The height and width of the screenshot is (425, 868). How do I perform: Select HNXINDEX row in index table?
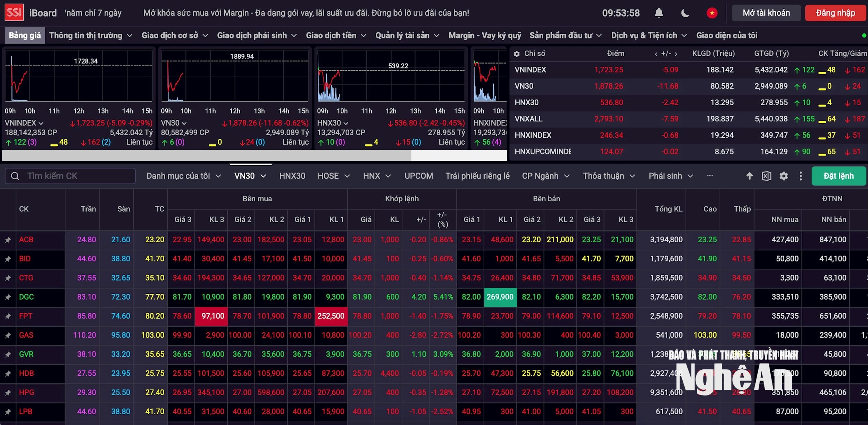(x=689, y=135)
